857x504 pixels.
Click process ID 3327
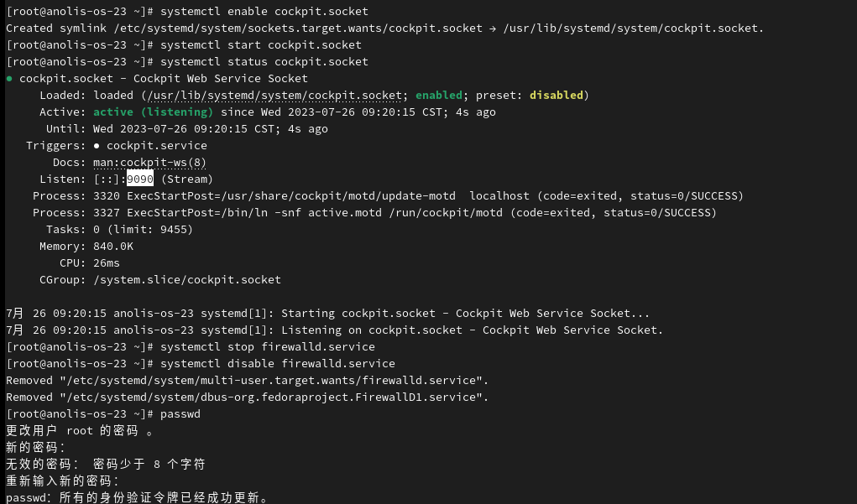click(107, 213)
